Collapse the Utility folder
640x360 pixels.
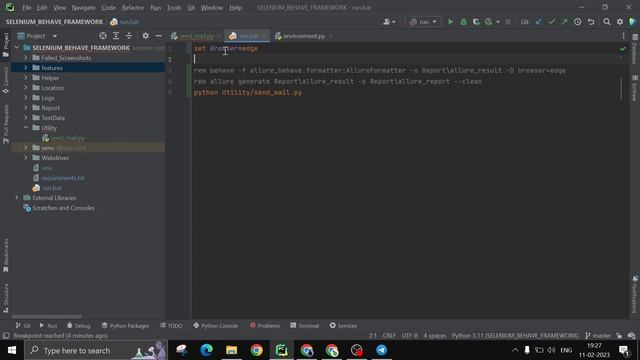coord(26,128)
